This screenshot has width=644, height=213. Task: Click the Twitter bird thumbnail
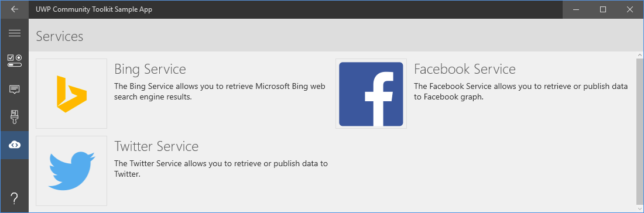point(71,171)
